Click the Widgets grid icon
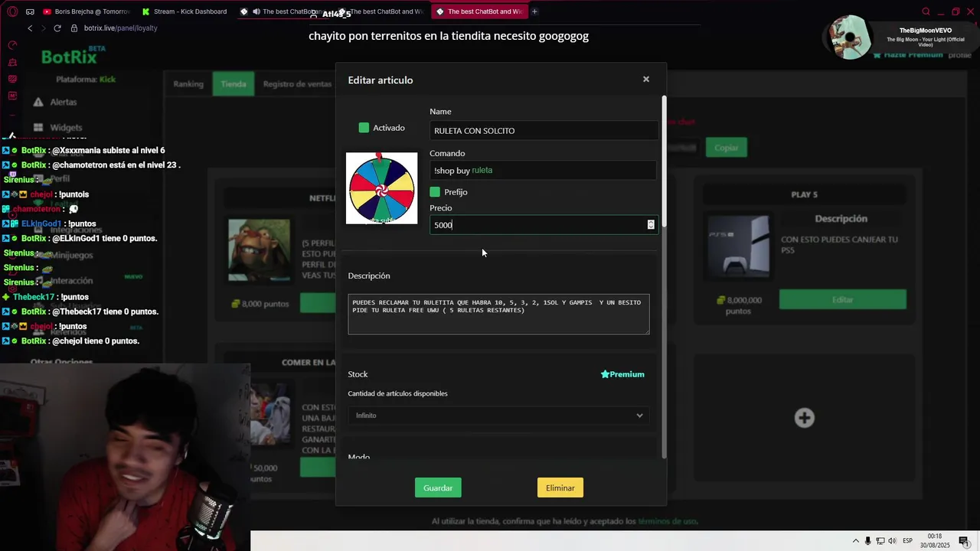Viewport: 980px width, 551px height. pyautogui.click(x=38, y=128)
